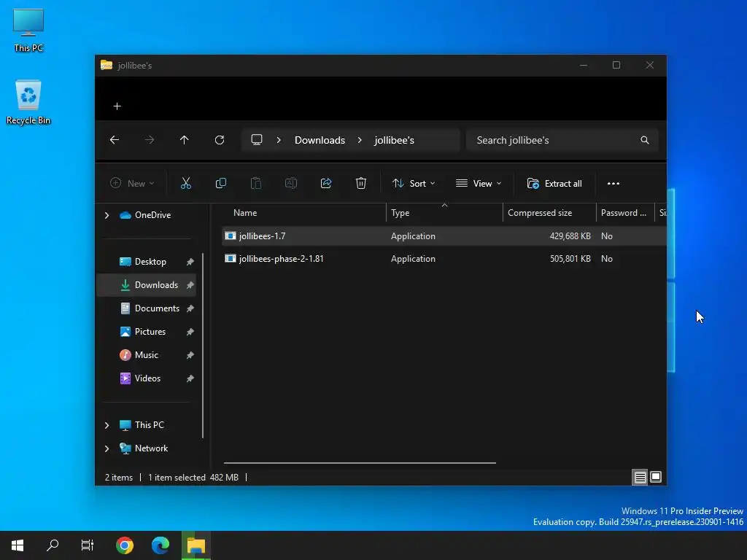Click the horizontal scrollbar in file list
747x560 pixels.
click(x=360, y=462)
